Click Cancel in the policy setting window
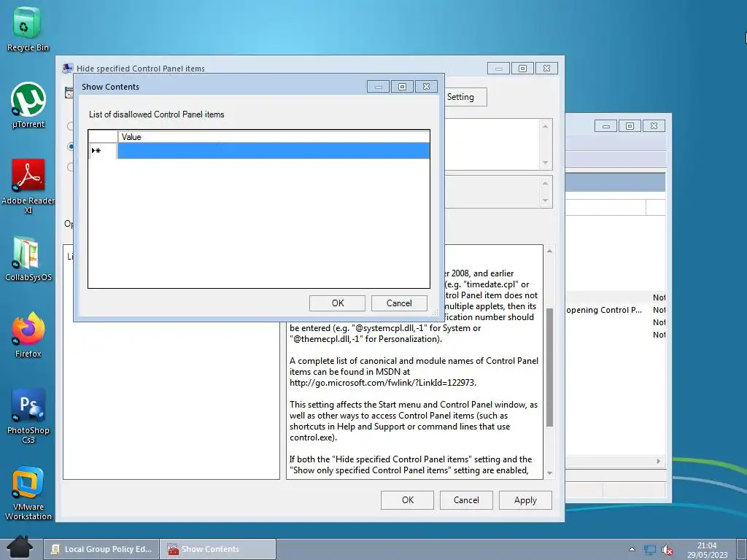This screenshot has height=560, width=747. [466, 500]
